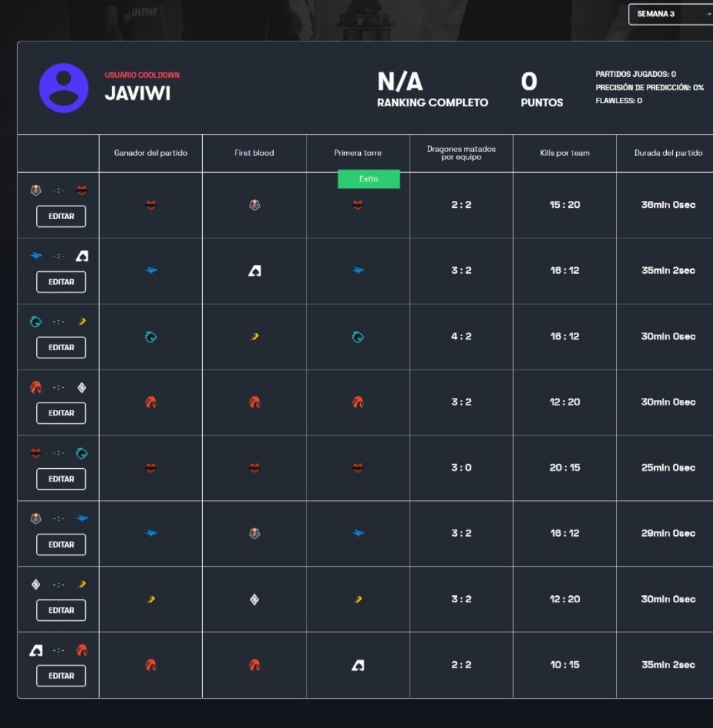
Task: Edit the white A vs orange lion match
Action: 61,676
